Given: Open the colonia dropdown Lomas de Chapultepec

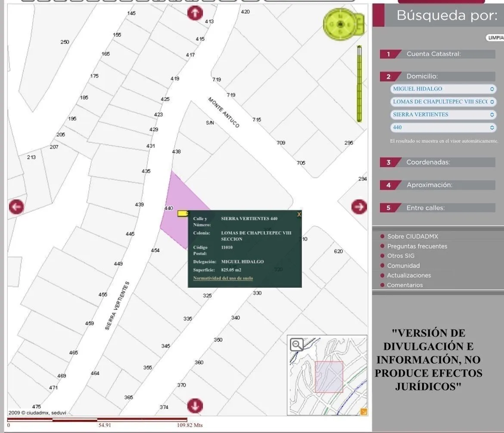Looking at the screenshot, I should 443,102.
